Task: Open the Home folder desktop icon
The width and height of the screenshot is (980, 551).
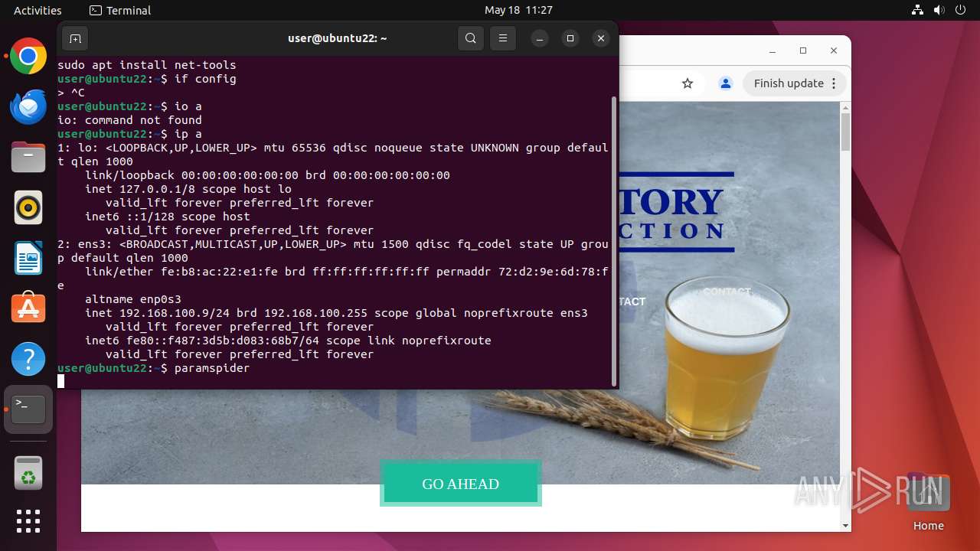Action: point(928,502)
